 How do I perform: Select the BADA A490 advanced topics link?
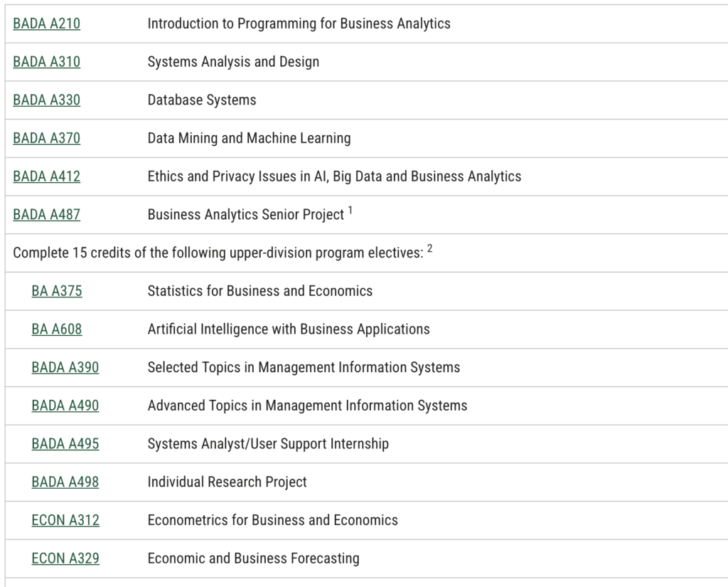click(65, 406)
